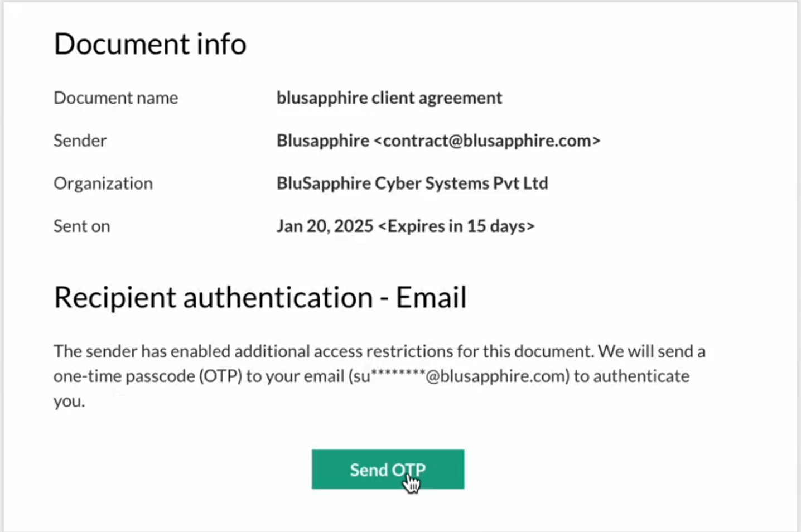Click the final word you. in the paragraph

coord(69,402)
